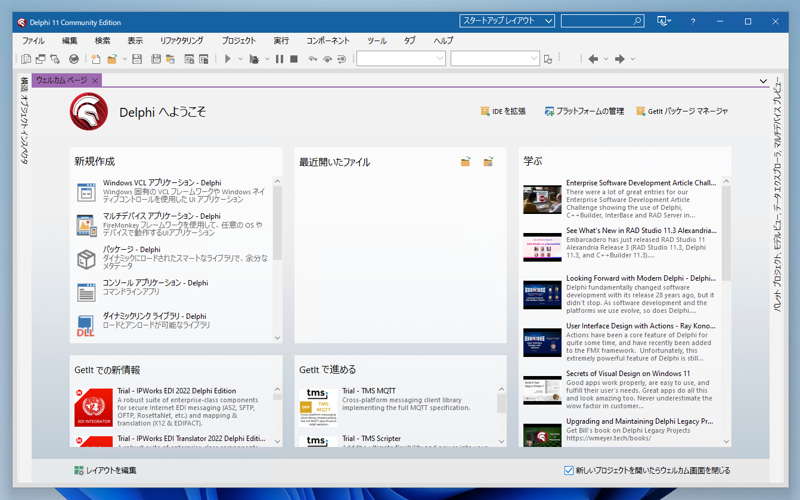The image size is (800, 500).
Task: Open the GetIt パッケージ マネージャ link
Action: 682,111
